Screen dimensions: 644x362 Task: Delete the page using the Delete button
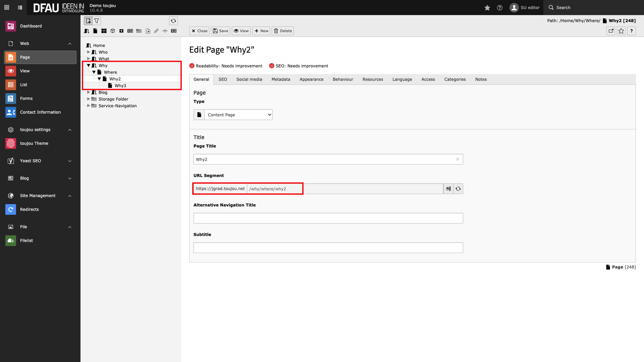(x=282, y=31)
